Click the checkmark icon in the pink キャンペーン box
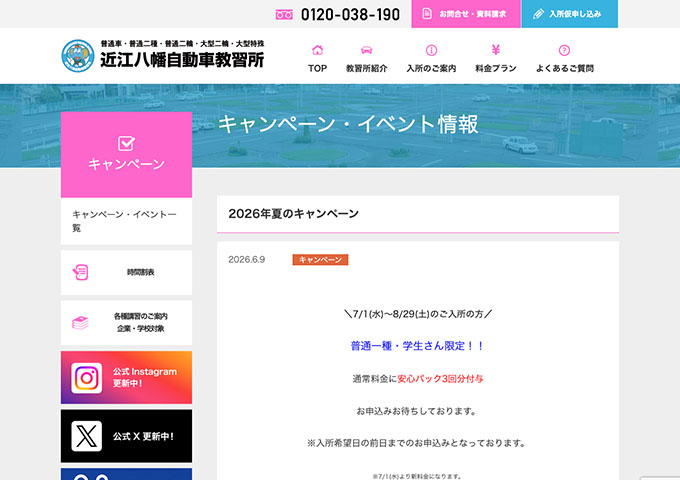The height and width of the screenshot is (480, 680). coord(126,144)
